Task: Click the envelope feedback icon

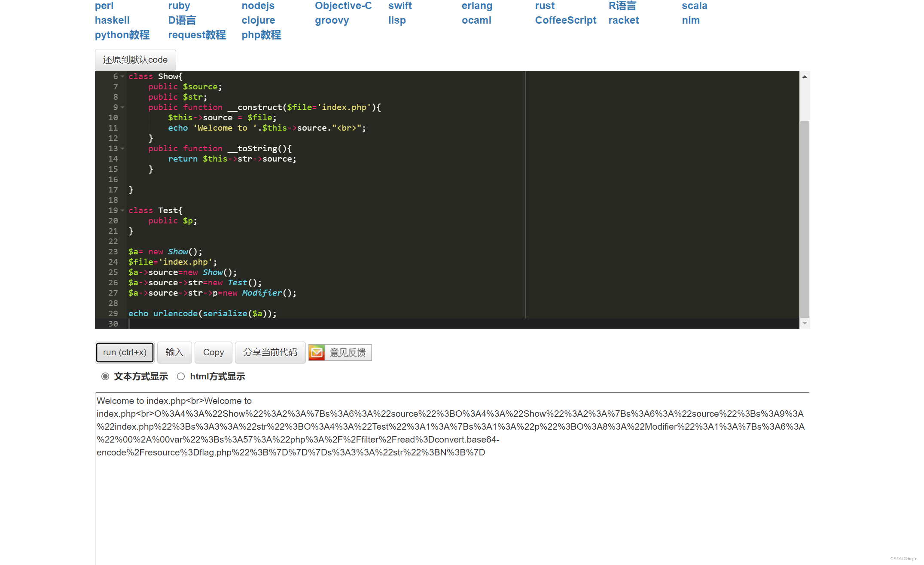Action: [x=317, y=353]
